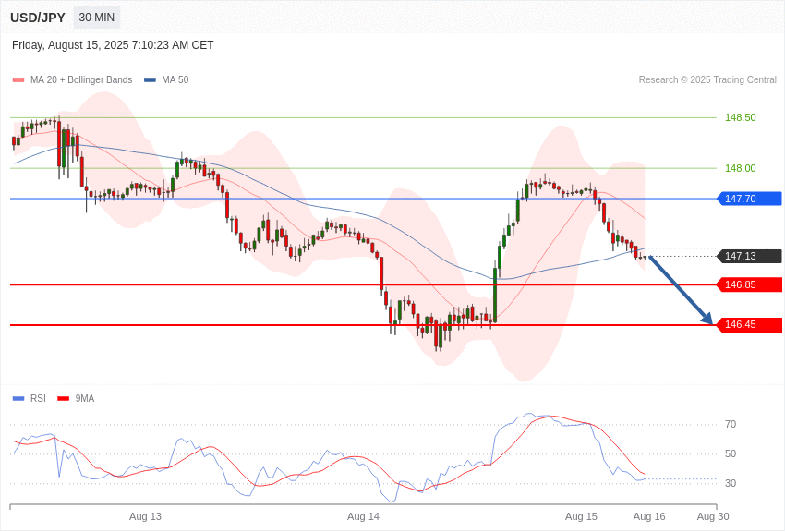The height and width of the screenshot is (532, 785).
Task: Click the Research © 2025 Trading Central credit
Action: click(707, 79)
